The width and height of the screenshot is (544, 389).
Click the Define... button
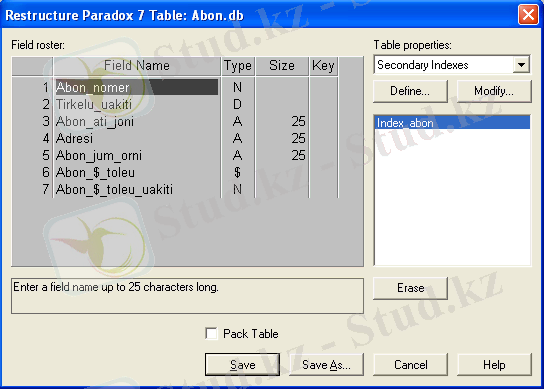pyautogui.click(x=410, y=91)
